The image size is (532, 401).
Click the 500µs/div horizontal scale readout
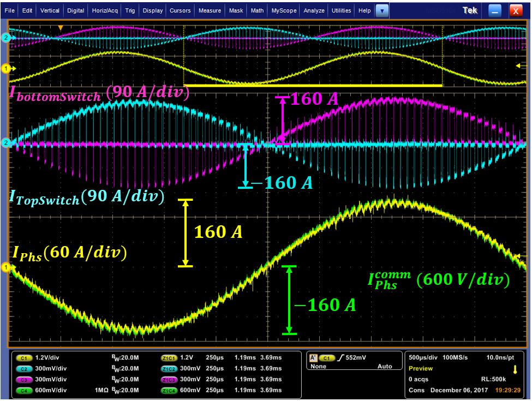pyautogui.click(x=422, y=358)
